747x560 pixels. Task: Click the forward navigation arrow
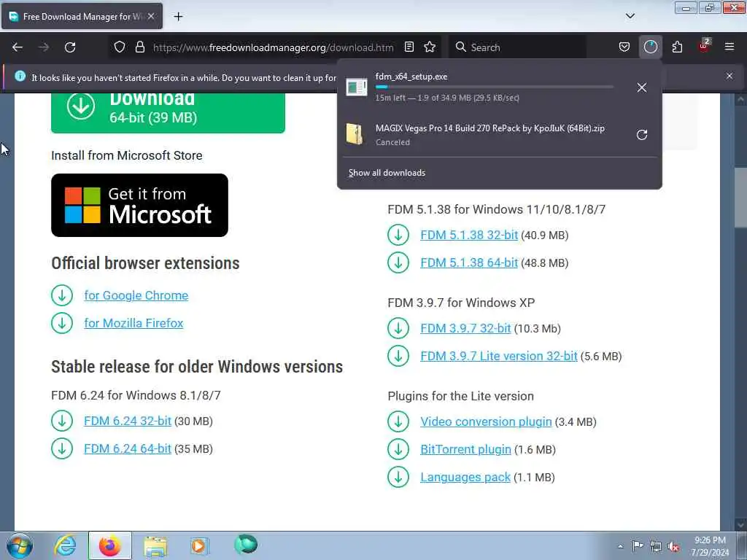tap(44, 47)
